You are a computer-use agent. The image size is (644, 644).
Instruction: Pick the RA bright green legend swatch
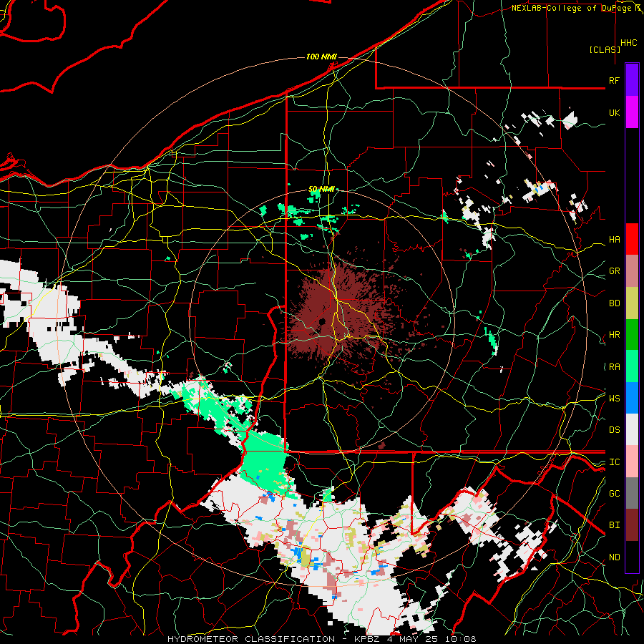tap(632, 366)
